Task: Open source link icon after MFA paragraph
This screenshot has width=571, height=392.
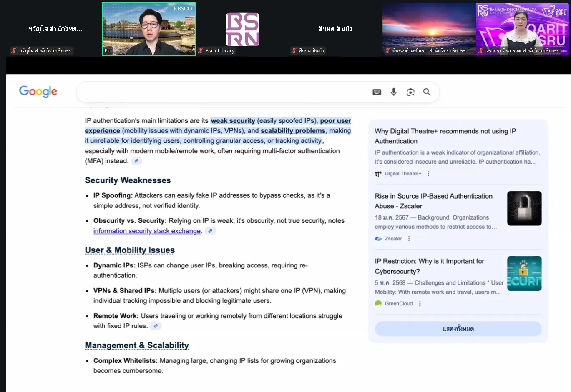Action: click(x=136, y=161)
